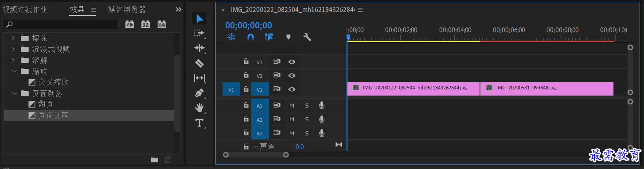Expand the 擦除 effects folder

pyautogui.click(x=14, y=38)
